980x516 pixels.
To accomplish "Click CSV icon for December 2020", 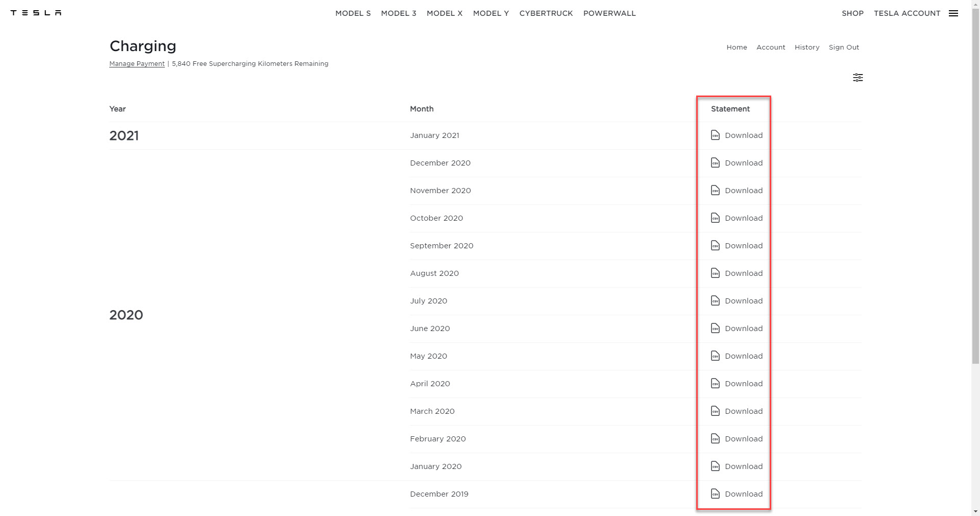I will pyautogui.click(x=716, y=163).
